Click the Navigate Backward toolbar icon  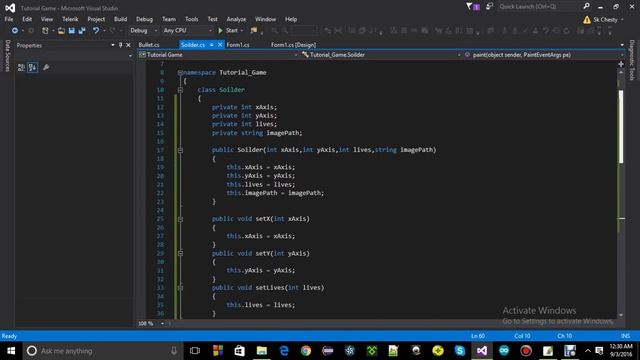15,31
